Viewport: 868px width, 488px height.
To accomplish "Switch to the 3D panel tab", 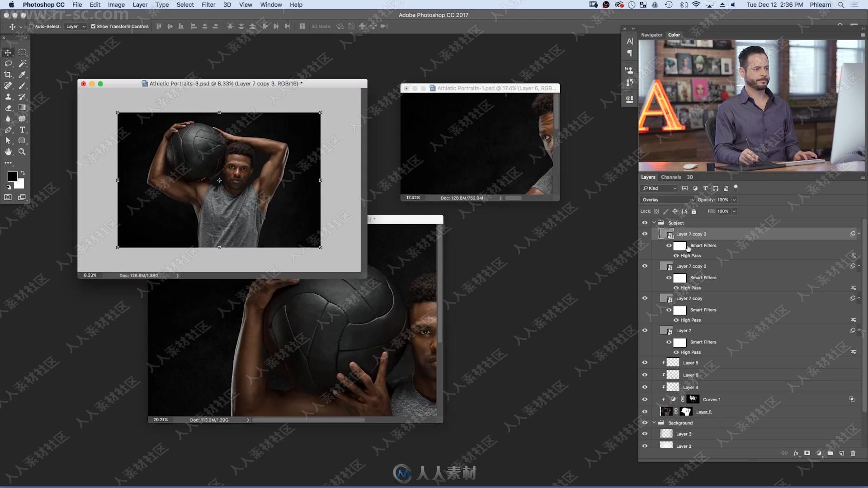I will tap(690, 177).
